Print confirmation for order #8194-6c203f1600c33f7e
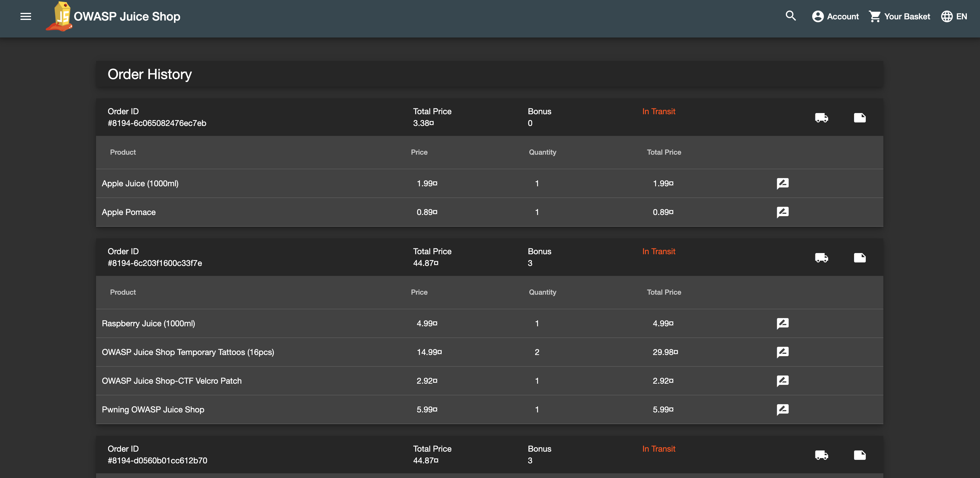Image resolution: width=980 pixels, height=478 pixels. point(859,258)
